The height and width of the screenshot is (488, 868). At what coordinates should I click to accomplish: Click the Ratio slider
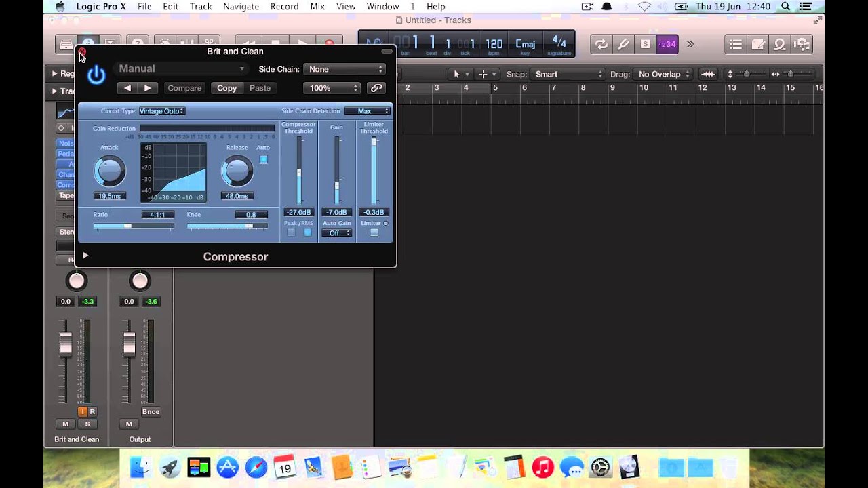click(x=134, y=226)
